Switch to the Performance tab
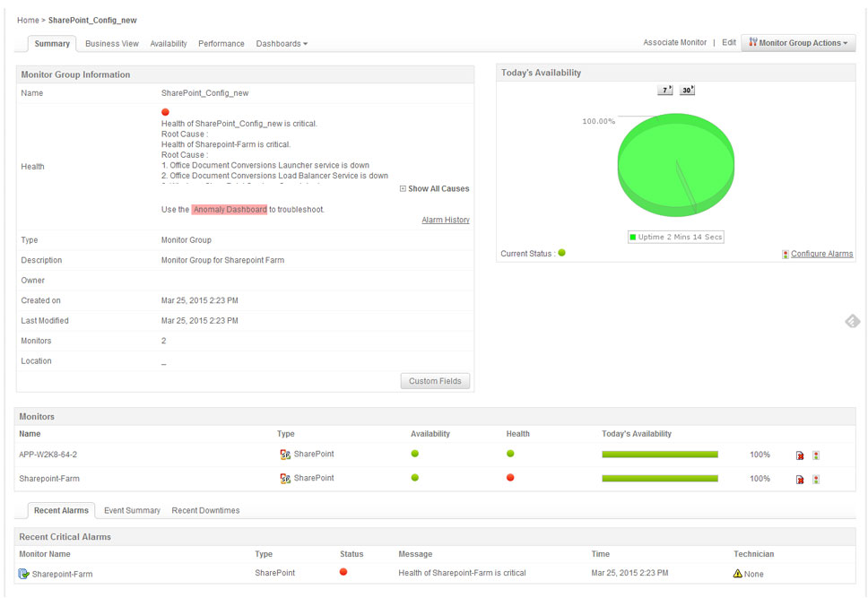This screenshot has width=868, height=598. [x=221, y=43]
